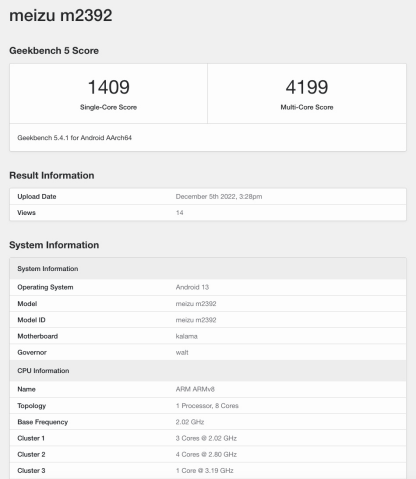Select the CPU name ARM ARMv8
The image size is (416, 479).
pos(195,389)
